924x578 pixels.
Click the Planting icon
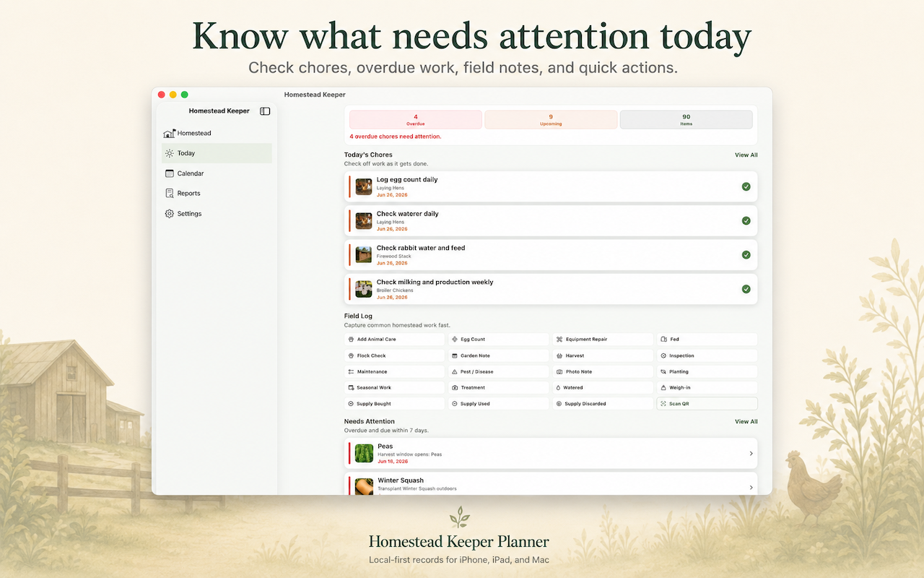pyautogui.click(x=663, y=372)
